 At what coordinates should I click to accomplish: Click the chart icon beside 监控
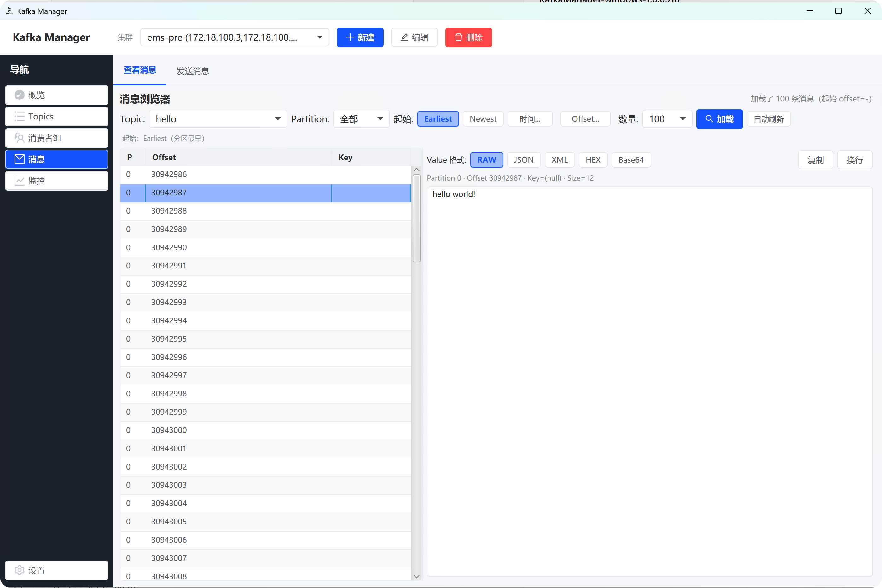[x=20, y=181]
